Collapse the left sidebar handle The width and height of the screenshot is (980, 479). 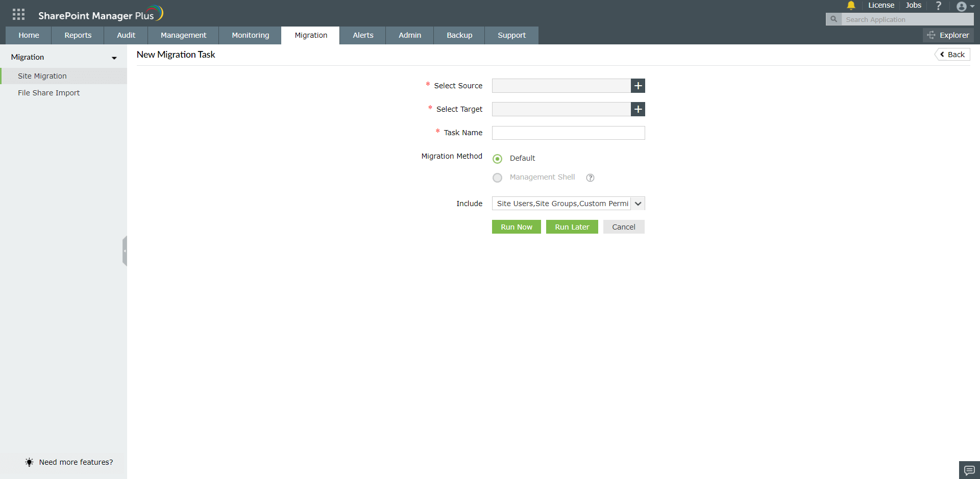[125, 251]
